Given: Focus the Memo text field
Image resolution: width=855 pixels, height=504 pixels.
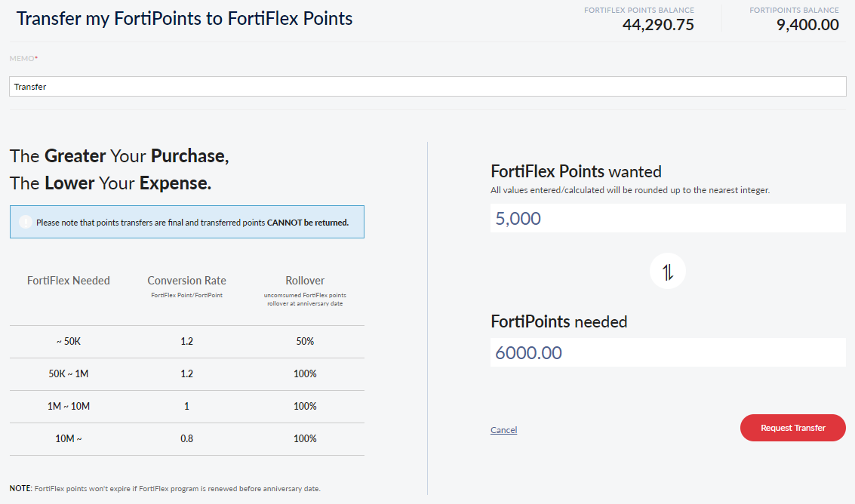Looking at the screenshot, I should tap(427, 87).
